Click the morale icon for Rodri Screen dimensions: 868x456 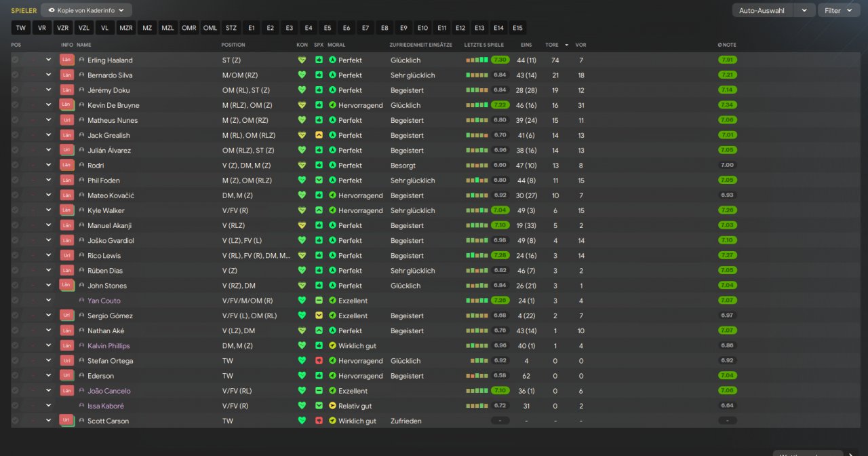[332, 166]
